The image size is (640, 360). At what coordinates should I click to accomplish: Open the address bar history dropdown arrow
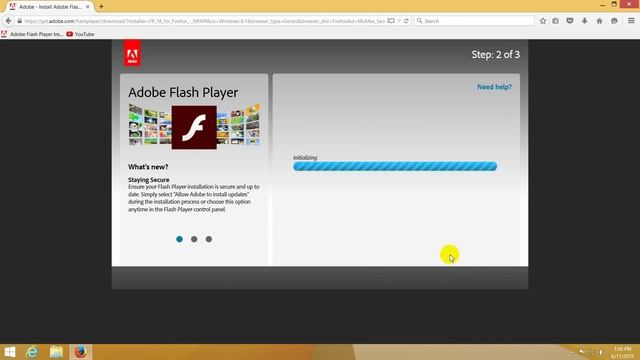tap(399, 21)
